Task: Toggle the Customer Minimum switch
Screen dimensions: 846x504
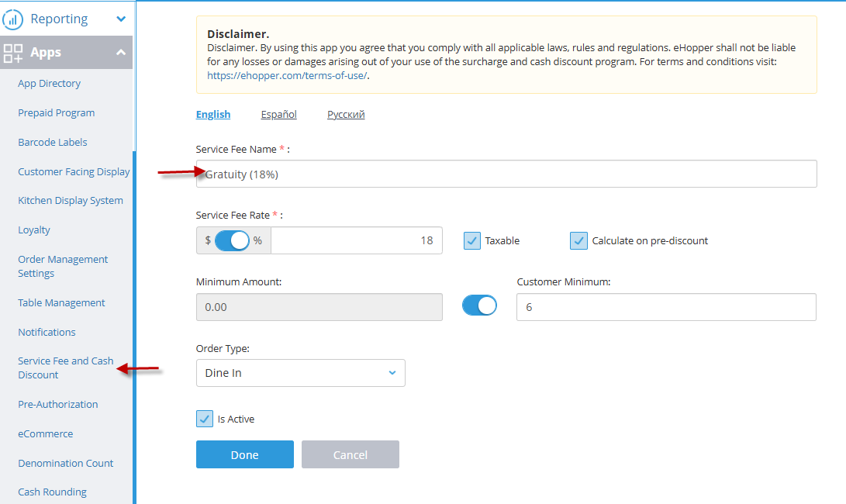Action: point(479,306)
